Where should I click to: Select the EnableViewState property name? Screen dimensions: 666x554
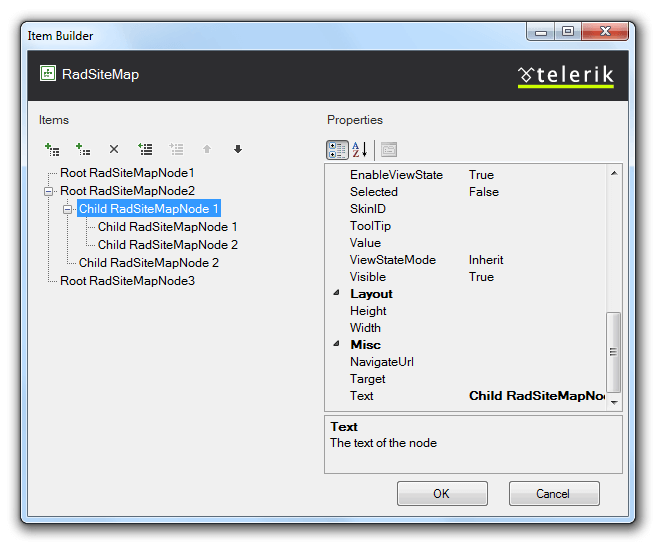396,175
